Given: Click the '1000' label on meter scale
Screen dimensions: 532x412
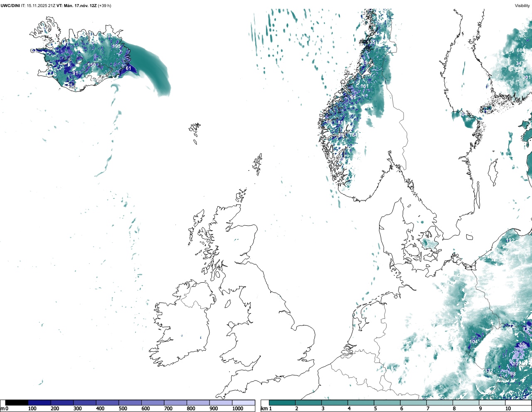Looking at the screenshot, I should coord(237,409).
